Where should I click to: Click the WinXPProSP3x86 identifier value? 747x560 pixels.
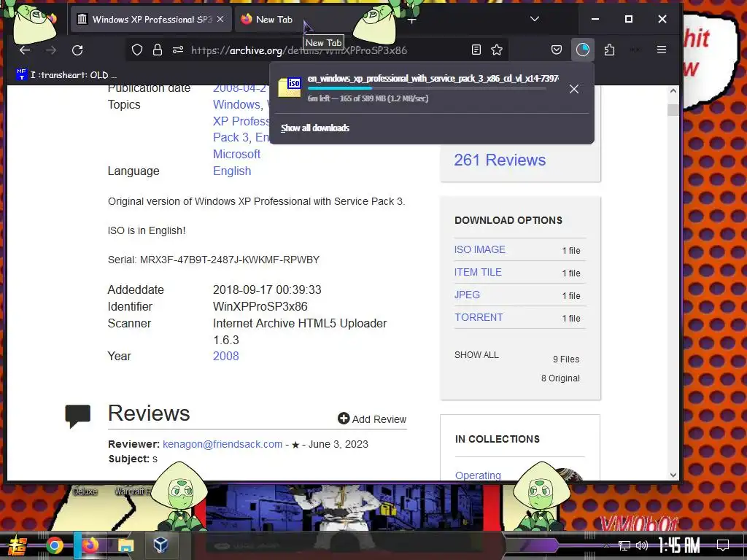coord(260,307)
